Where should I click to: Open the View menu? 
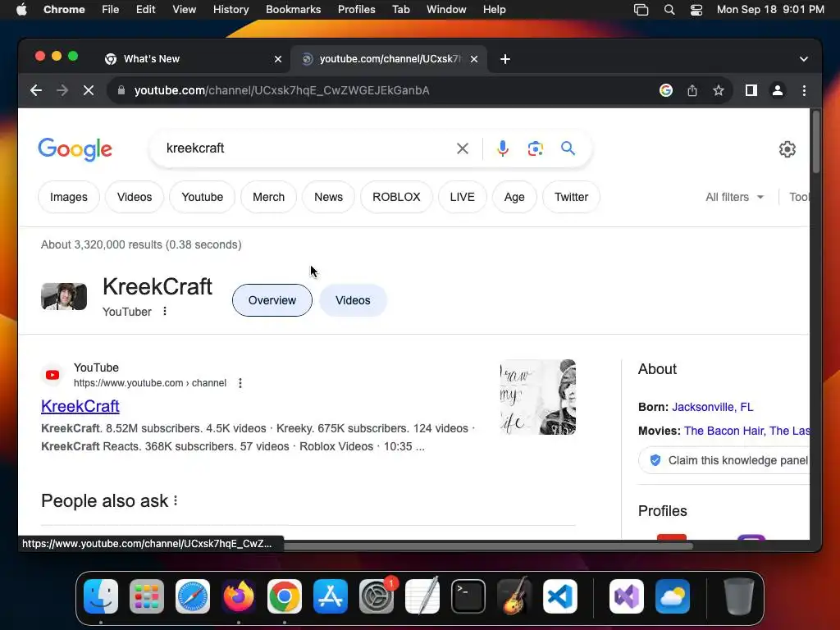[185, 10]
